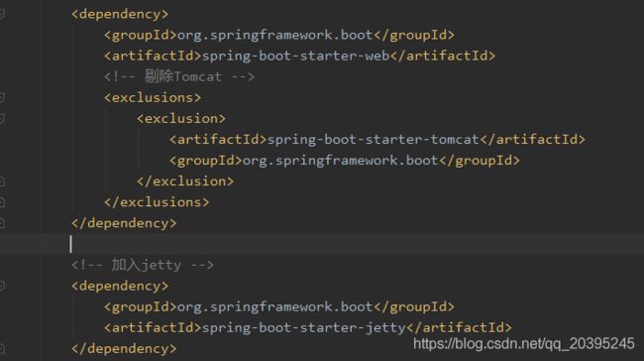Click org.springframework.boot in first groupId line

[x=274, y=35]
